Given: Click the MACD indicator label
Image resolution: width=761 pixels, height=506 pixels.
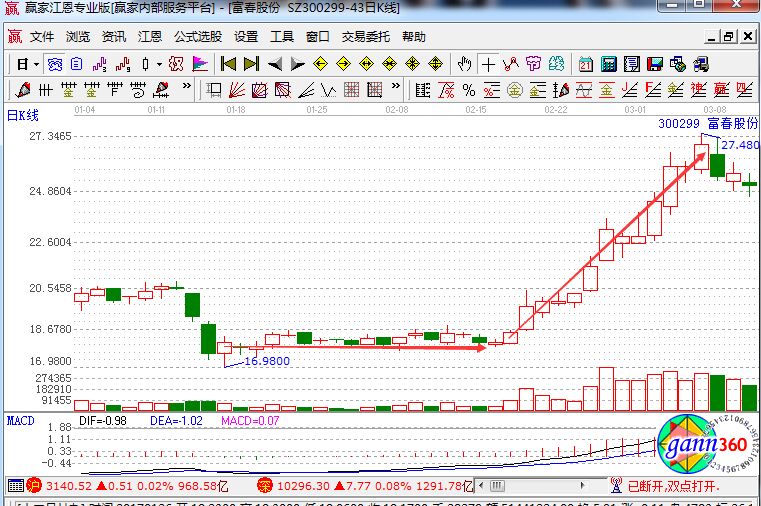Looking at the screenshot, I should pyautogui.click(x=21, y=421).
